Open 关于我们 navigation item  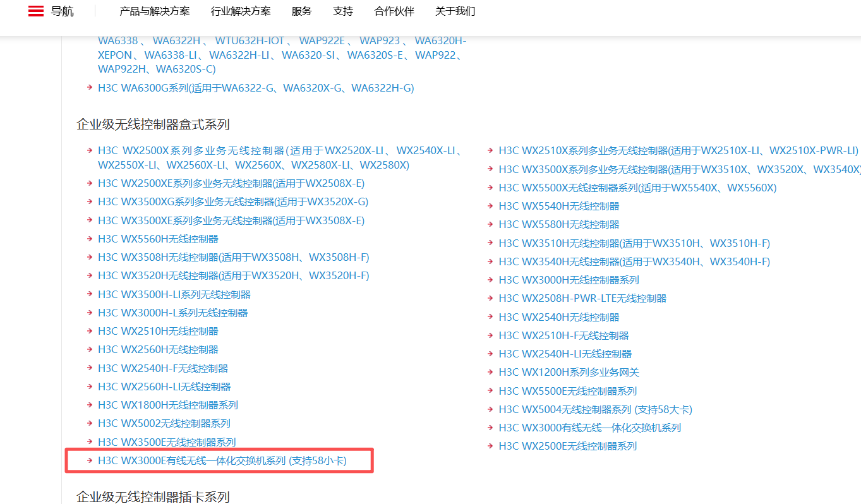455,11
